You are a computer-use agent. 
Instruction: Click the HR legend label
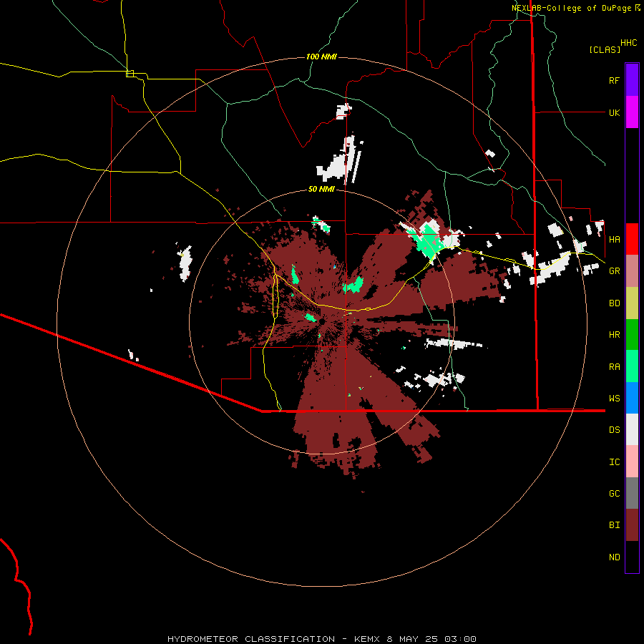point(614,335)
